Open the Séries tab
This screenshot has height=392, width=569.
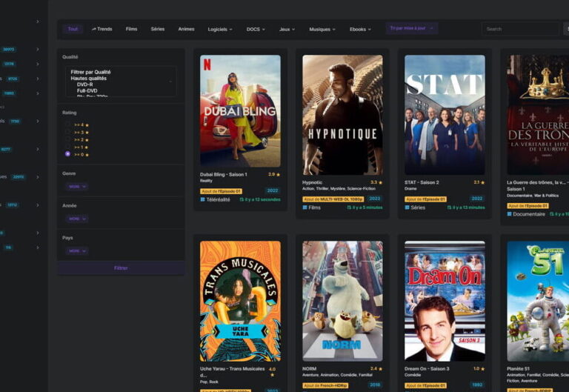[x=158, y=29]
